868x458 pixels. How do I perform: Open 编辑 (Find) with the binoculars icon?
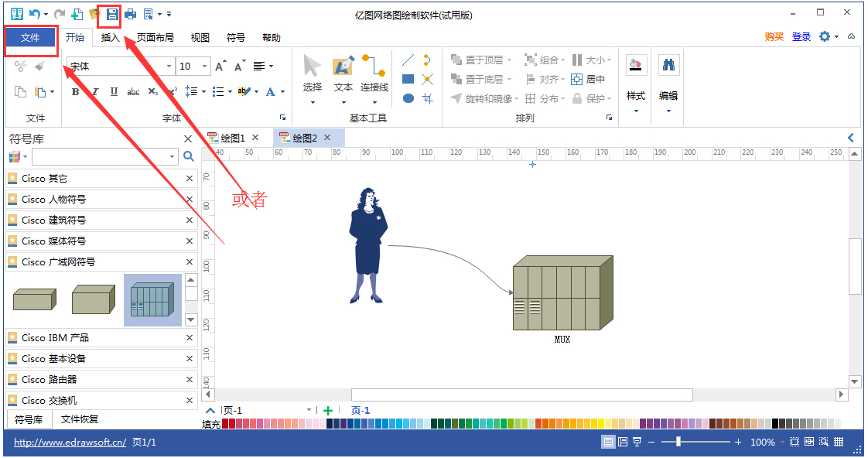[x=667, y=65]
